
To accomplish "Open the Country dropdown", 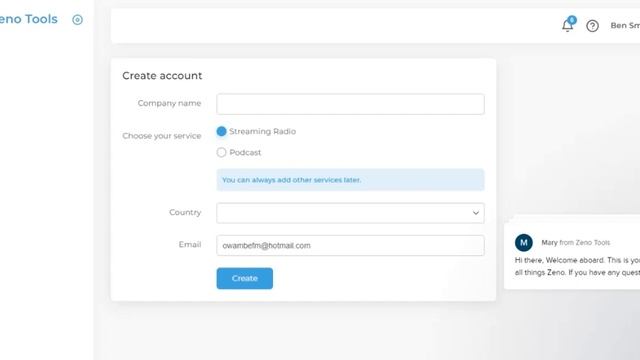I will (350, 213).
